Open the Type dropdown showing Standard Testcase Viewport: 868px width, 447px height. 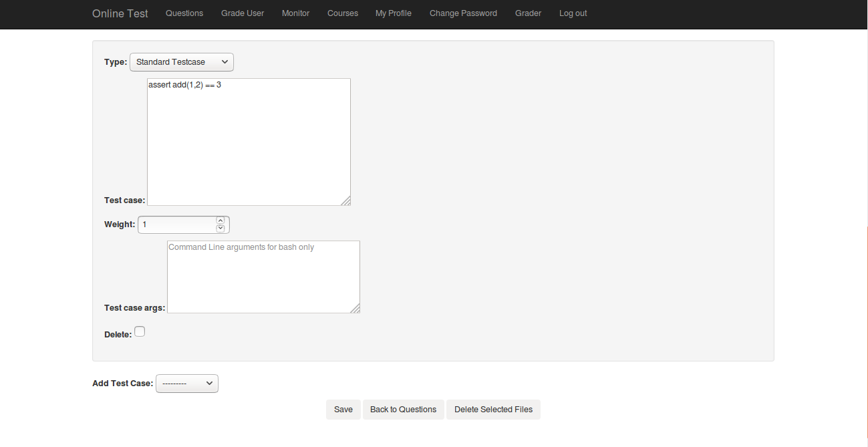[x=182, y=62]
